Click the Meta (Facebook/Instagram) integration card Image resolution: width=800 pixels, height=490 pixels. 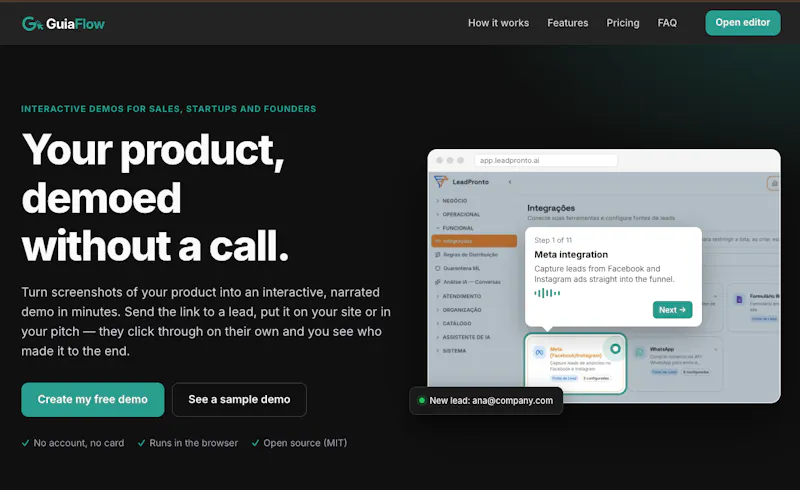tap(576, 364)
